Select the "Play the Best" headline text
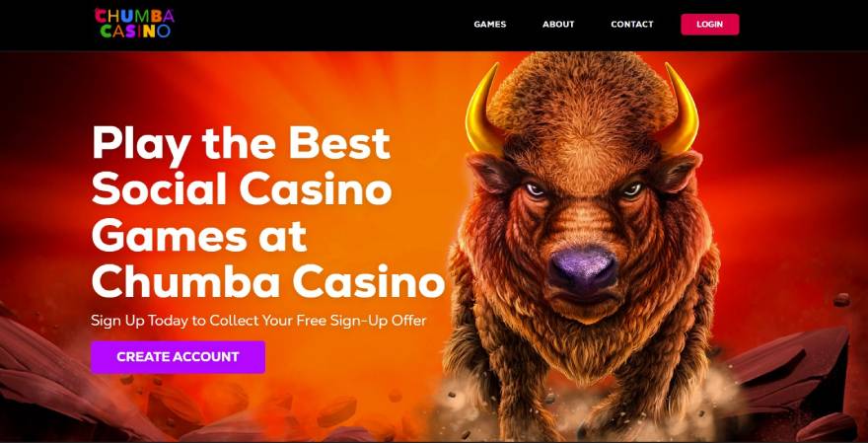Viewport: 868px width, 443px height. click(242, 144)
